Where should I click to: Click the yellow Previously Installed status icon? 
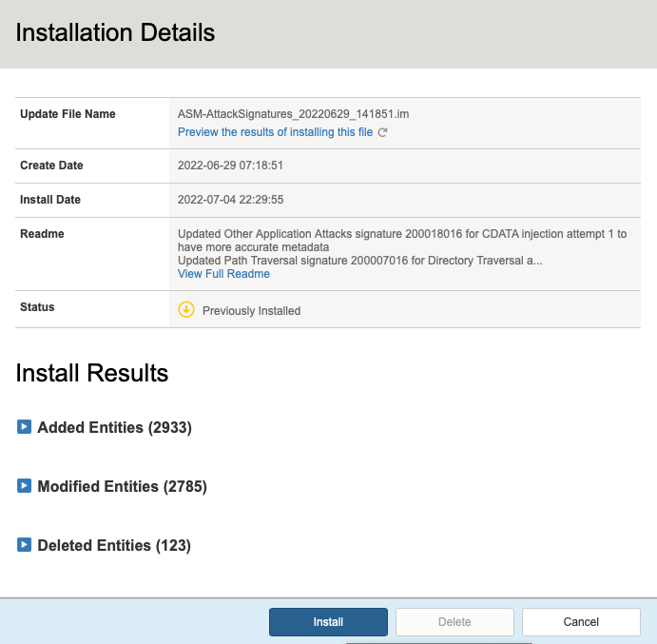[186, 310]
